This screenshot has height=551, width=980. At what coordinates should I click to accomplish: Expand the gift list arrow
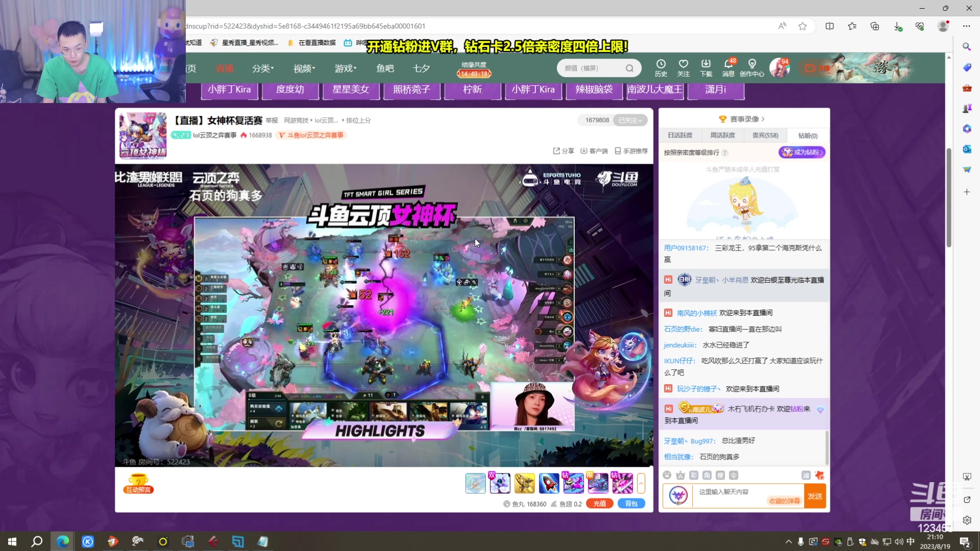[x=641, y=483]
